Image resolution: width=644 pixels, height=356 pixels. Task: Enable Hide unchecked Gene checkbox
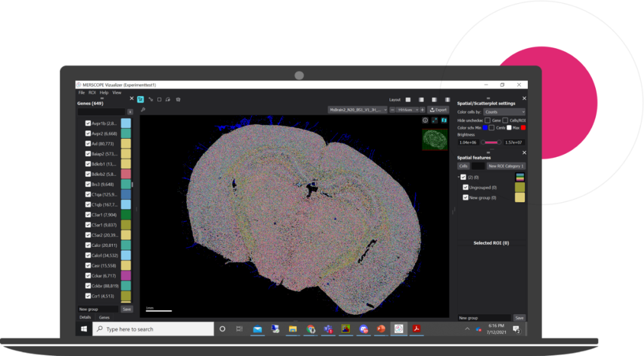[x=487, y=120]
